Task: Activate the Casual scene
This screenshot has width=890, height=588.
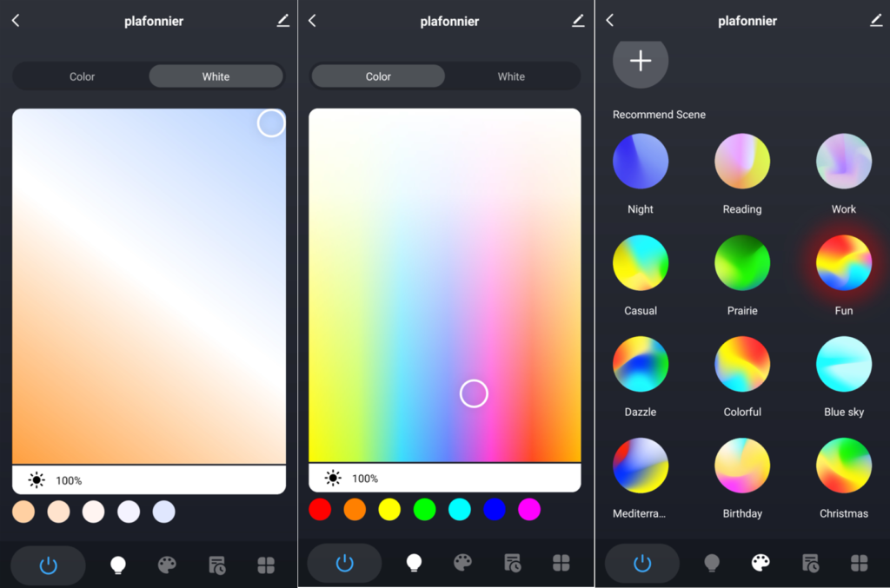Action: pos(641,262)
